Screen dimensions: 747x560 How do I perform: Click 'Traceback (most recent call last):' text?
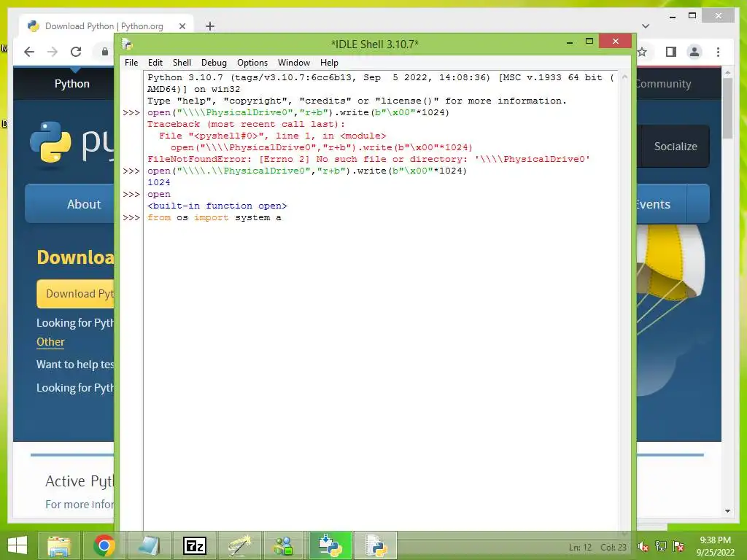[x=246, y=124]
